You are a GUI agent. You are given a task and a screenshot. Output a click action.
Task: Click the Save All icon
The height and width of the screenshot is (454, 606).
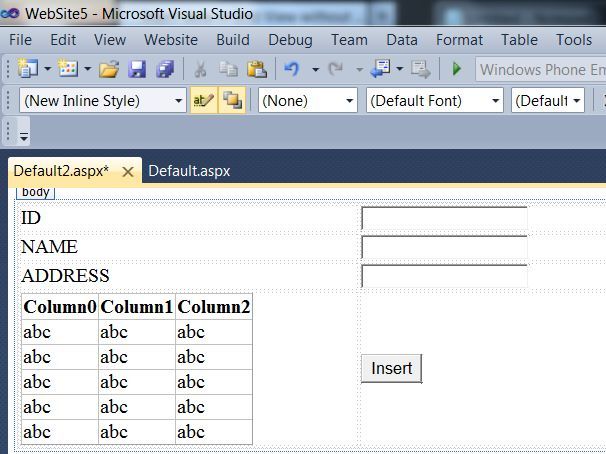tap(165, 70)
